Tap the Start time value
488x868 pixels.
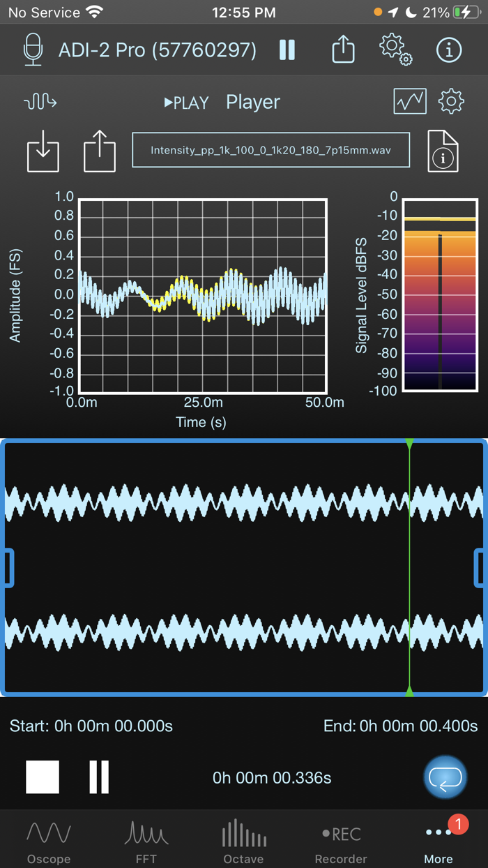click(x=91, y=726)
